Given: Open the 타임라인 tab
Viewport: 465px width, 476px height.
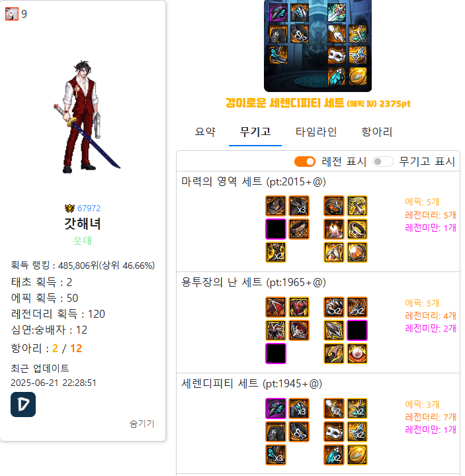Looking at the screenshot, I should (316, 132).
